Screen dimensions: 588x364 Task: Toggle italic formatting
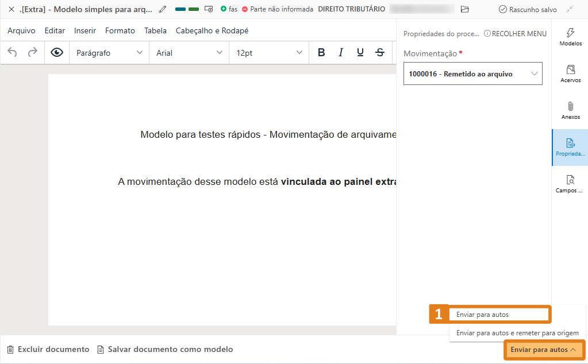[x=340, y=52]
